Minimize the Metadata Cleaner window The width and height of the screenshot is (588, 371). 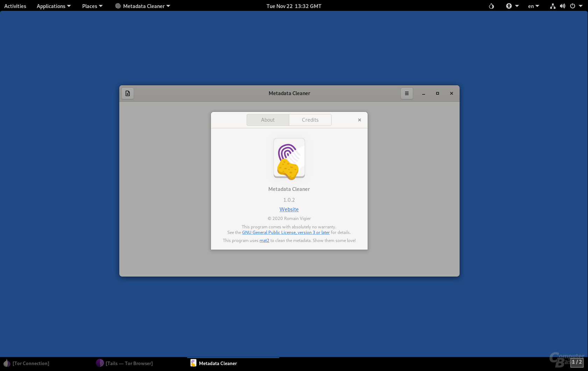click(x=424, y=93)
